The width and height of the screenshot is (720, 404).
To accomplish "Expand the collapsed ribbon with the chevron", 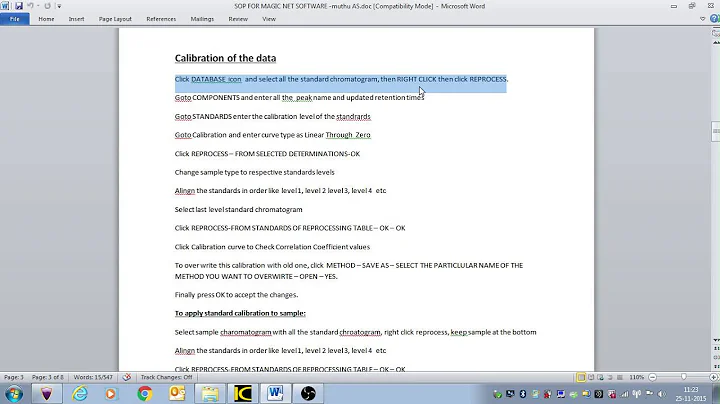I will point(703,19).
